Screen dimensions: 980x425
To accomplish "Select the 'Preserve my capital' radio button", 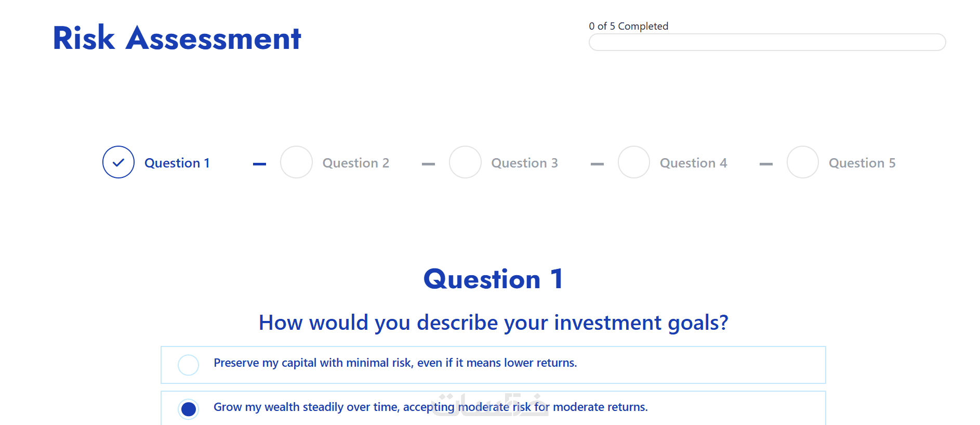I will click(x=188, y=365).
